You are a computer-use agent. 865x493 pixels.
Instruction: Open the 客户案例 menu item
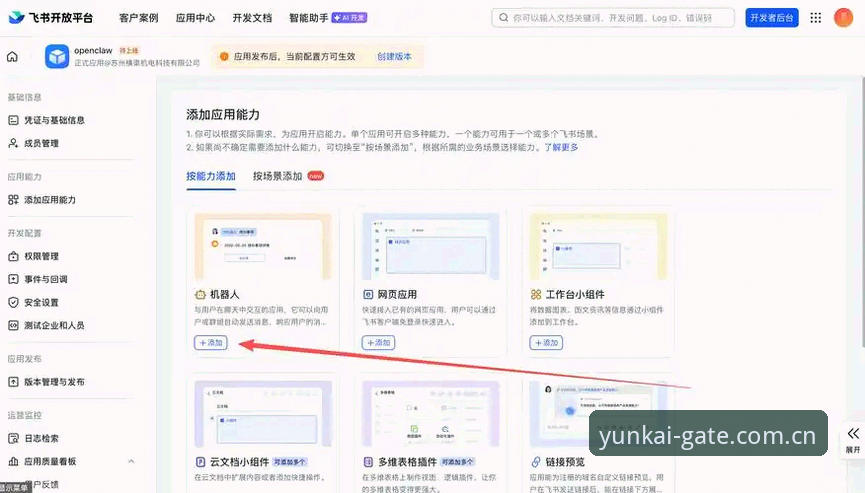(x=138, y=18)
